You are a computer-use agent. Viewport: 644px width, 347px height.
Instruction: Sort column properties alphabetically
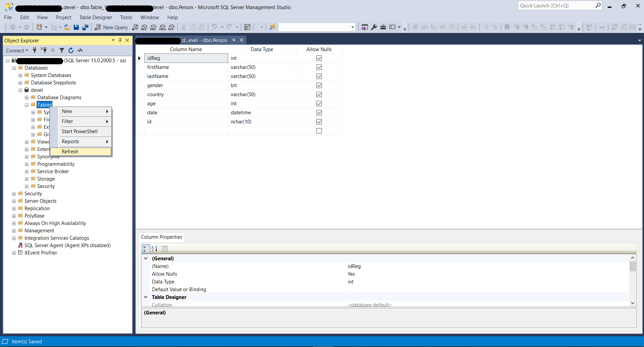pyautogui.click(x=154, y=249)
